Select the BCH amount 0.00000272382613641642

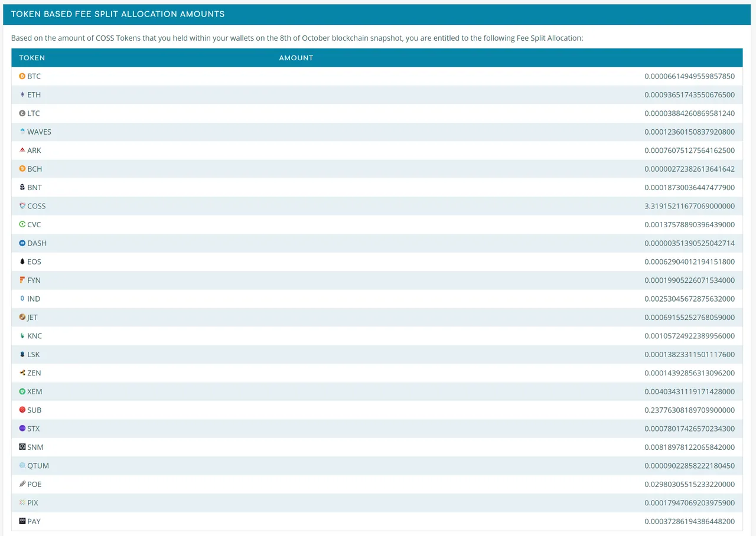[x=689, y=169]
